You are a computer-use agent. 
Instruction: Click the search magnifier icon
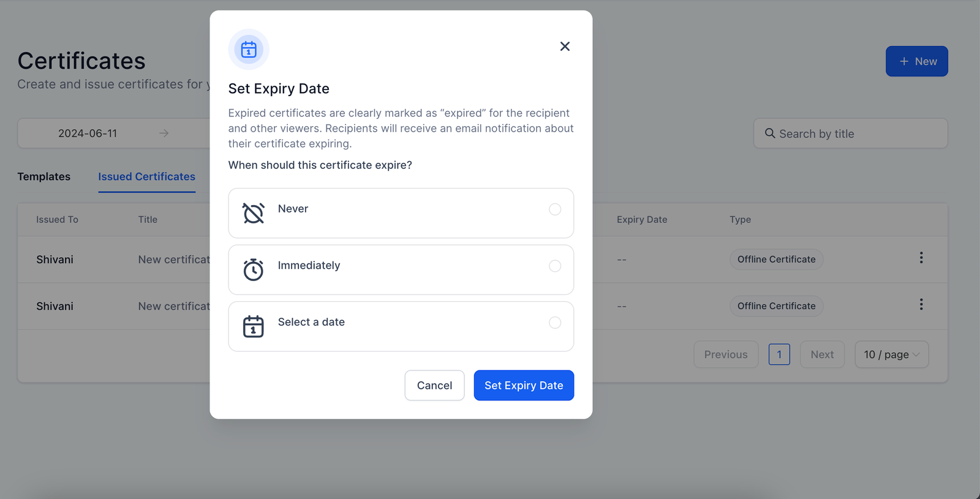pos(770,133)
